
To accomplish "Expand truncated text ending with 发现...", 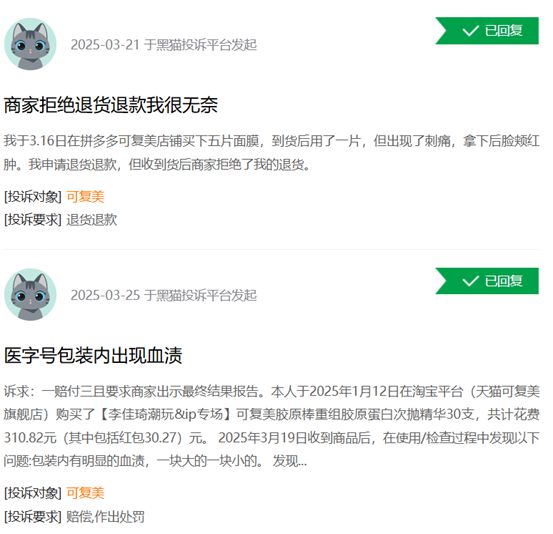I will point(290,461).
